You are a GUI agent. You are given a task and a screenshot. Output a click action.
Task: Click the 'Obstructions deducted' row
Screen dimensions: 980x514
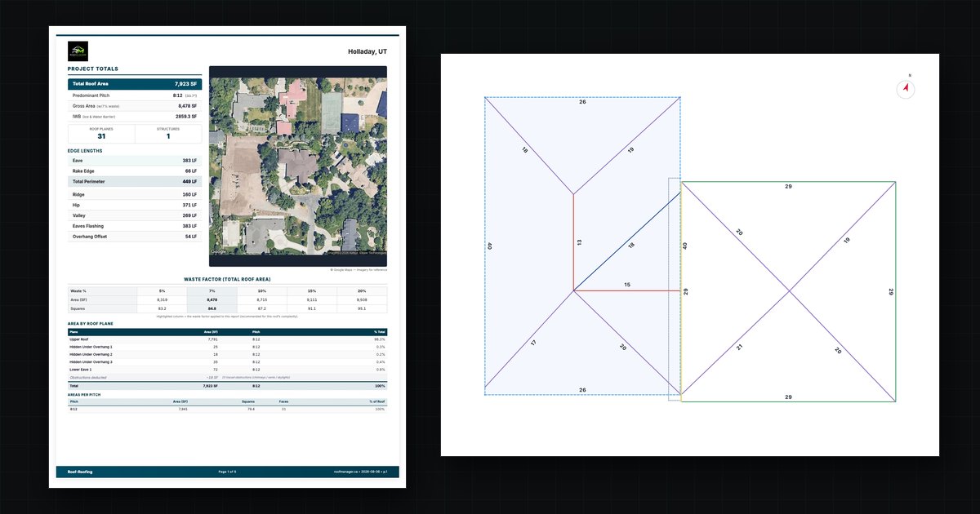pyautogui.click(x=227, y=378)
